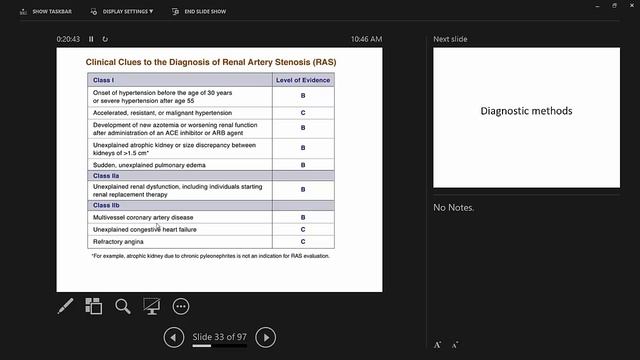The height and width of the screenshot is (360, 640).
Task: Click Sudden, unexplained pulmonary edema row
Action: pyautogui.click(x=211, y=165)
